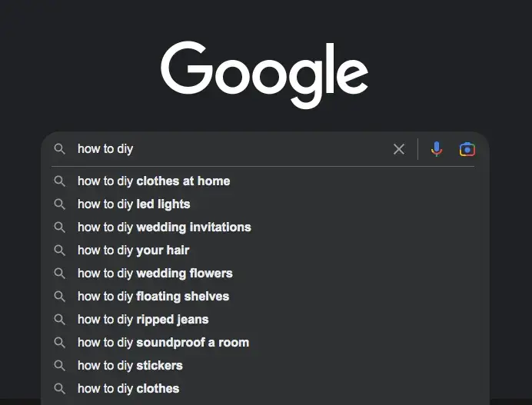The width and height of the screenshot is (532, 405).
Task: Click the magnifier icon beside 'floating shelves' suggestion
Action: 59,297
